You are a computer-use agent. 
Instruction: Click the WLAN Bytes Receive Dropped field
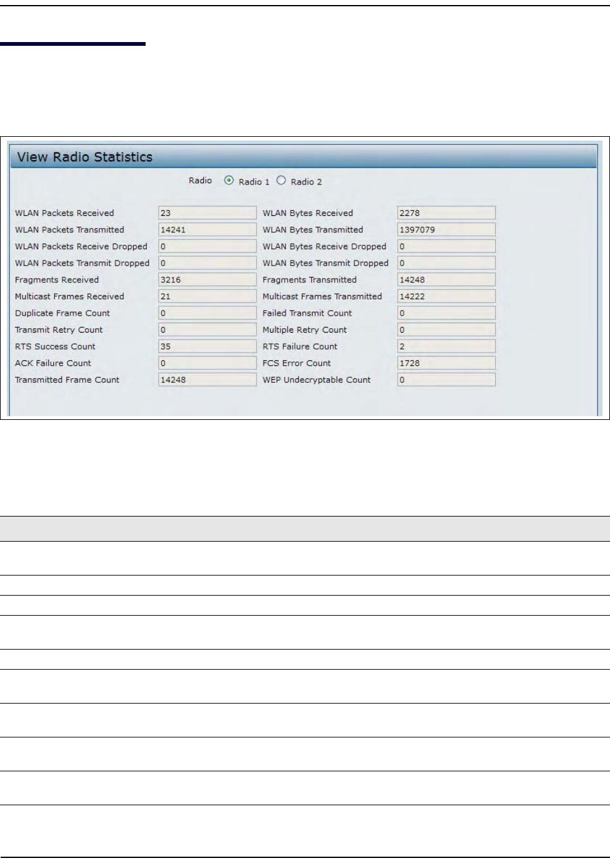tap(446, 246)
